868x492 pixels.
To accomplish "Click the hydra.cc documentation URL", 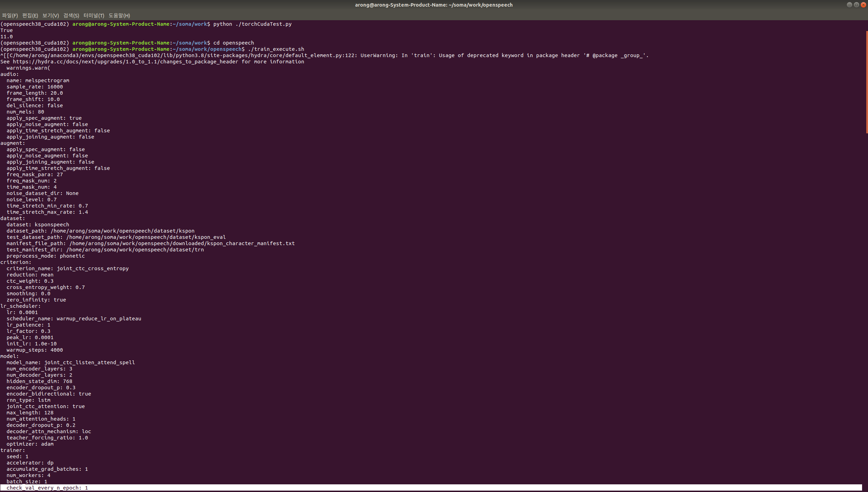I will (125, 62).
